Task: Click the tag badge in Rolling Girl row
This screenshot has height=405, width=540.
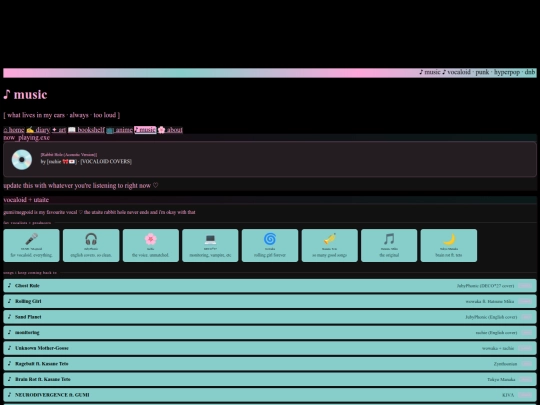Action: [525, 301]
